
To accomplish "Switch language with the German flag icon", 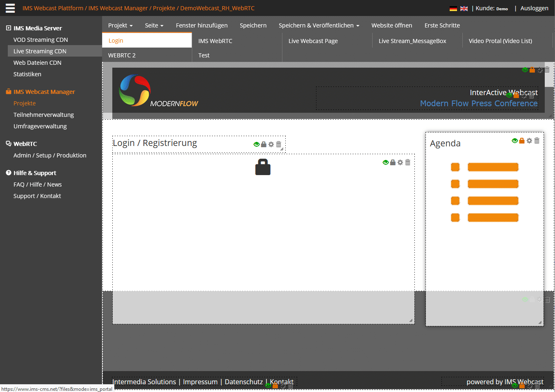I will (x=453, y=9).
